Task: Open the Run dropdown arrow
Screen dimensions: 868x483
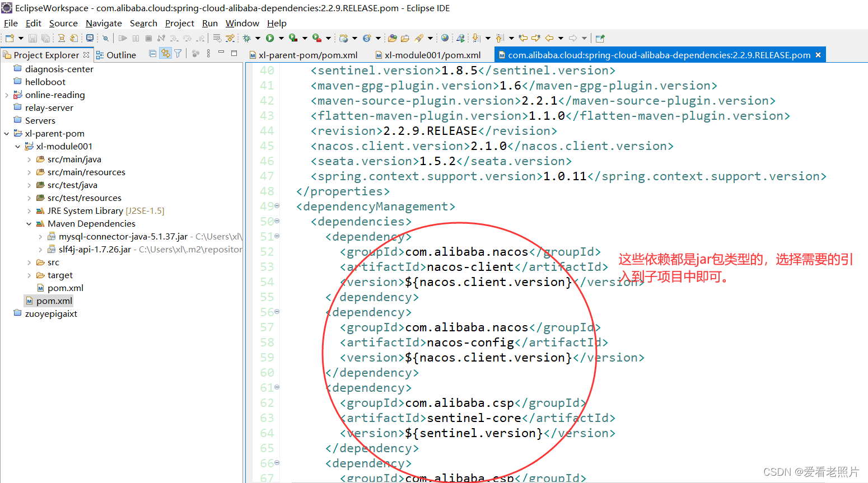Action: coord(281,38)
